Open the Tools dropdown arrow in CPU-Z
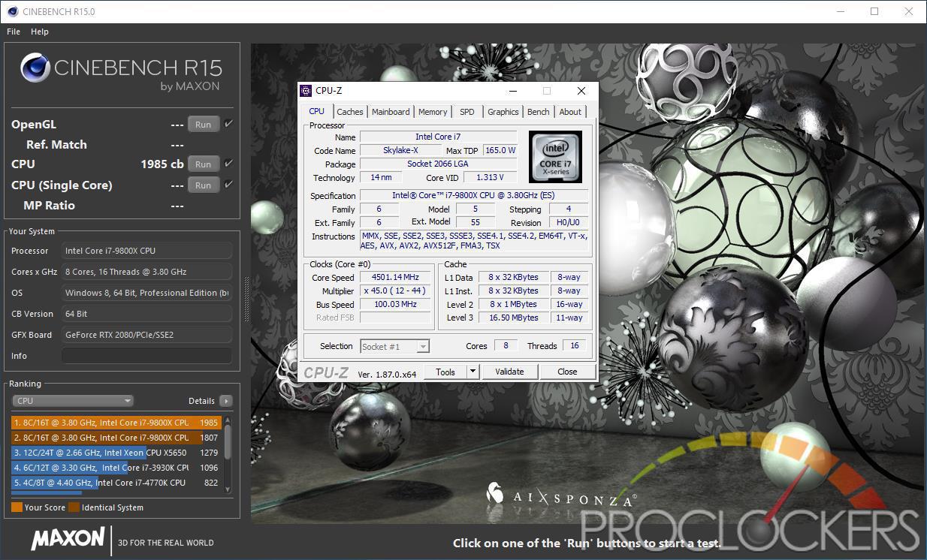 pos(473,372)
